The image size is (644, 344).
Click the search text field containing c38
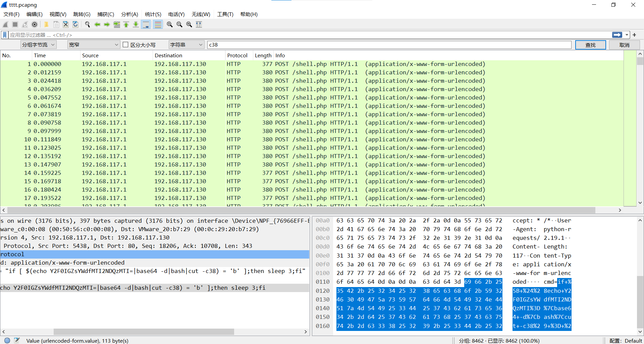coord(389,45)
